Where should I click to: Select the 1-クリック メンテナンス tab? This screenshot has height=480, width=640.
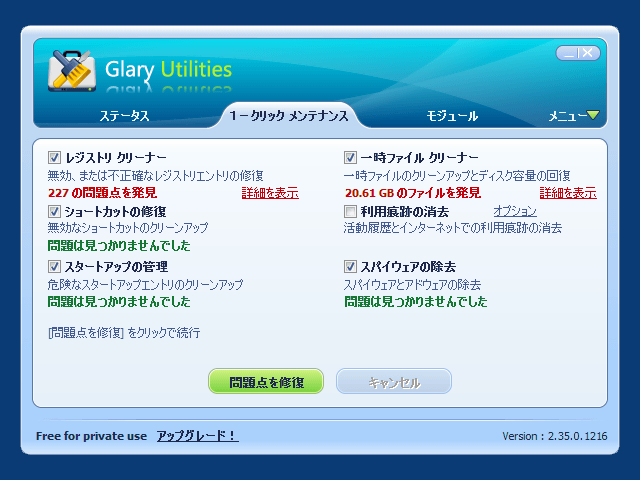coord(289,116)
